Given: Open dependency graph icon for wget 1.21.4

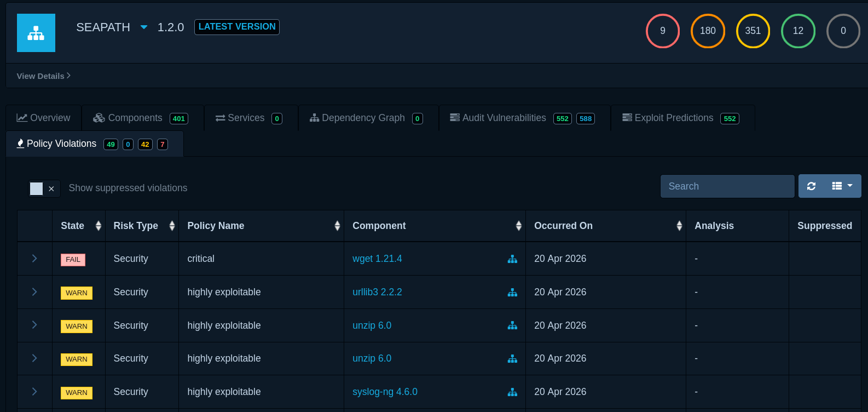Looking at the screenshot, I should (512, 259).
